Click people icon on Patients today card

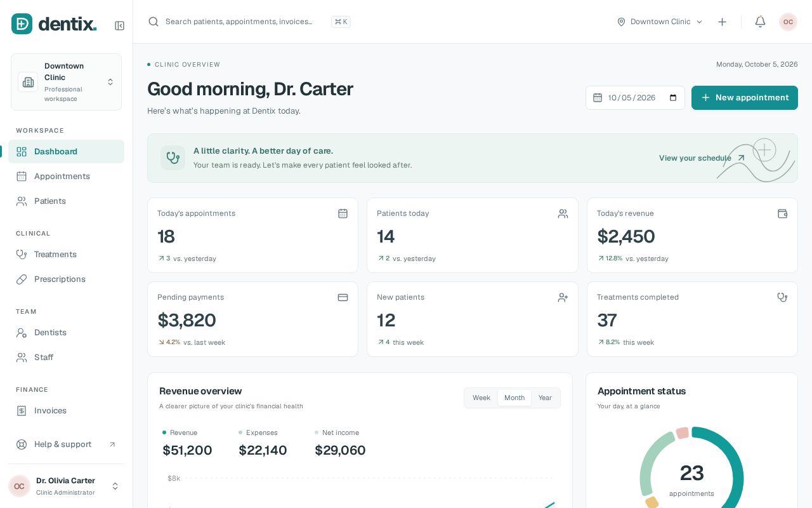(x=563, y=213)
